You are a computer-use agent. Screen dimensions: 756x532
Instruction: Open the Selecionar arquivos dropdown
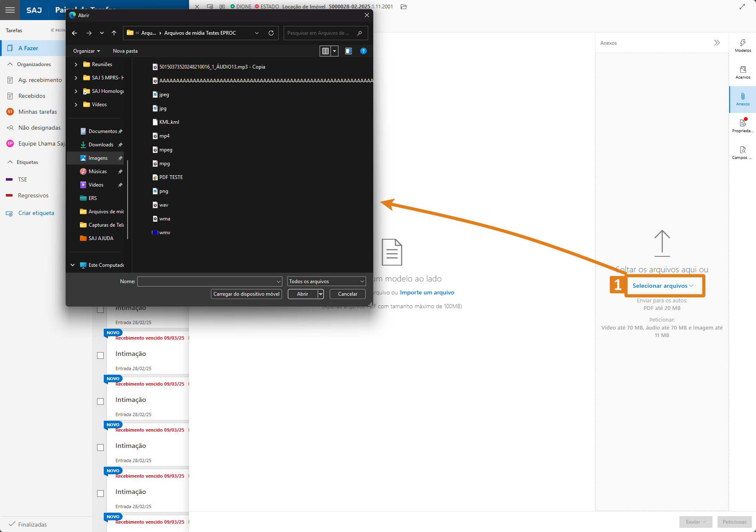pyautogui.click(x=663, y=286)
